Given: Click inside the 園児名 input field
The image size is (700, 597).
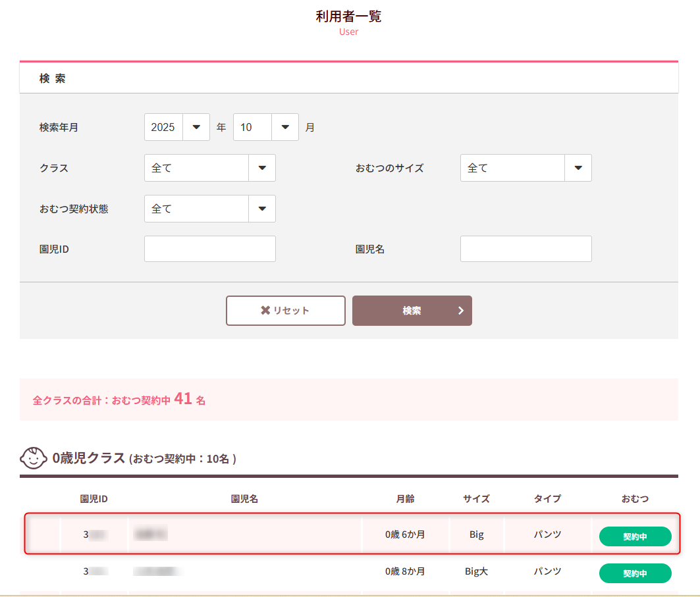Looking at the screenshot, I should (525, 248).
